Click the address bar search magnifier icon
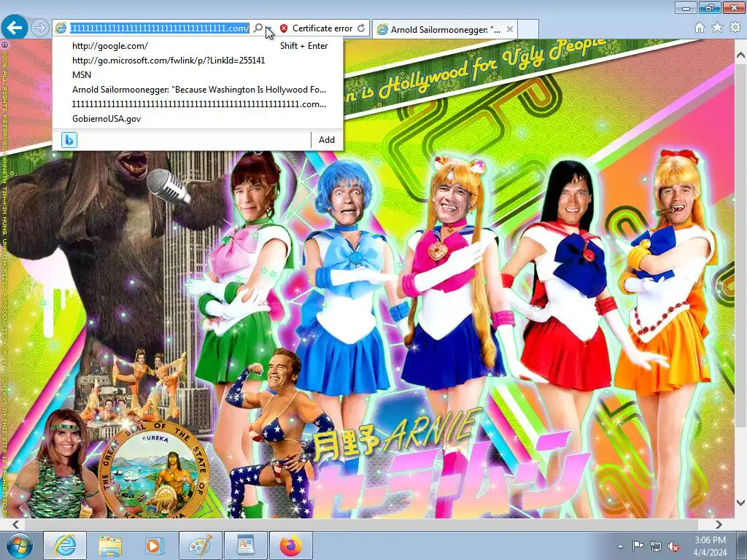 click(258, 28)
